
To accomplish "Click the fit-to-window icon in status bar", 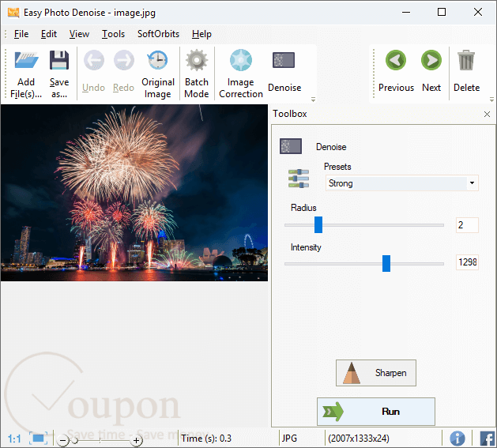I will [x=39, y=439].
